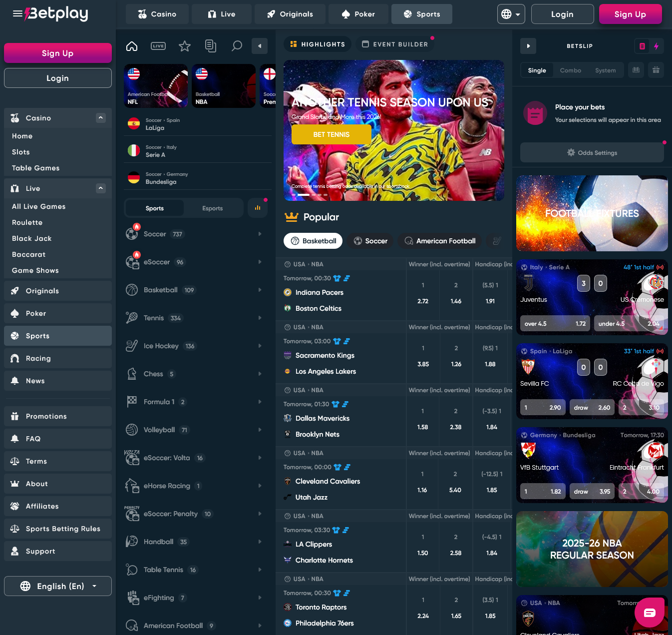Viewport: 672px width, 635px height.
Task: Enable quick bet lightning mode
Action: (x=657, y=46)
